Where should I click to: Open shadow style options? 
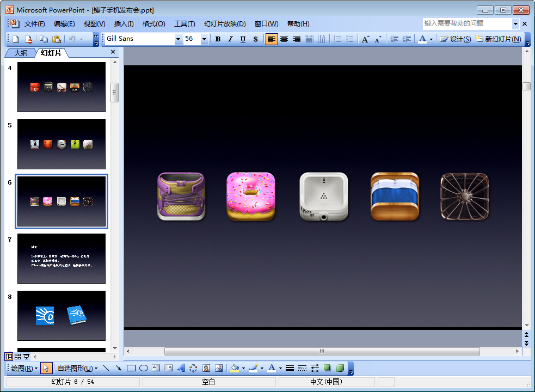click(327, 368)
